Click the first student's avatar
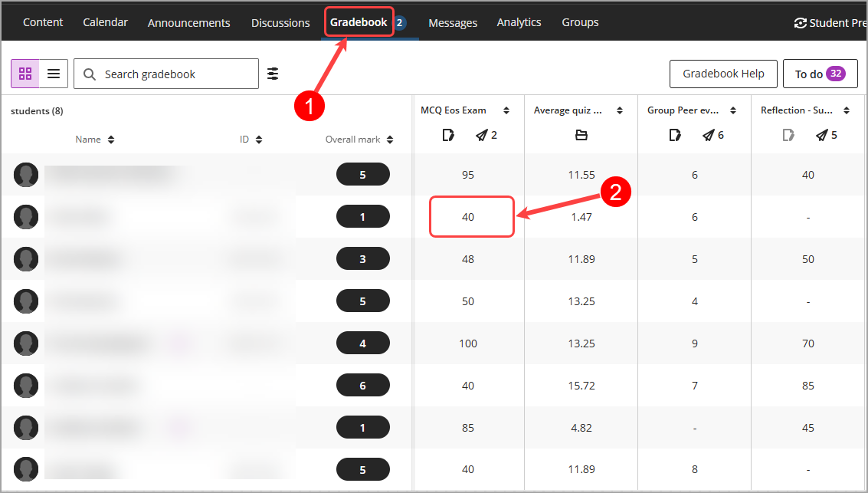Screen dimensions: 868x493 click(x=26, y=175)
